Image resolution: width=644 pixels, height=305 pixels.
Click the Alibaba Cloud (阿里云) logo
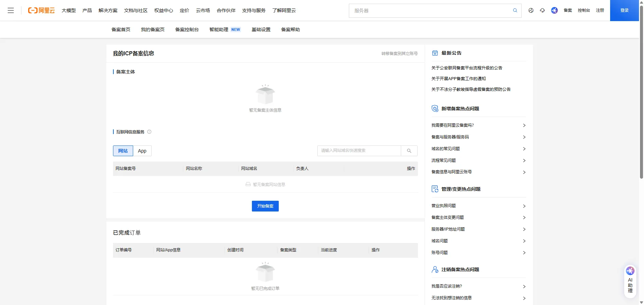(41, 10)
